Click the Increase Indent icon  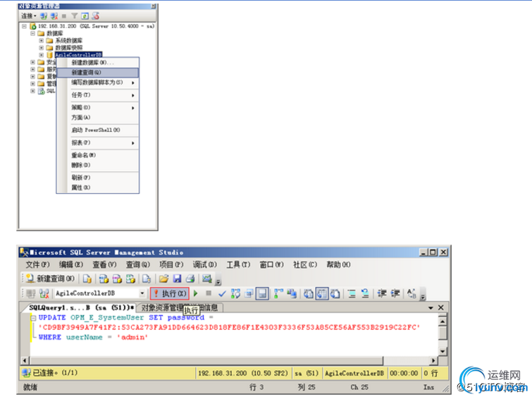click(x=395, y=293)
